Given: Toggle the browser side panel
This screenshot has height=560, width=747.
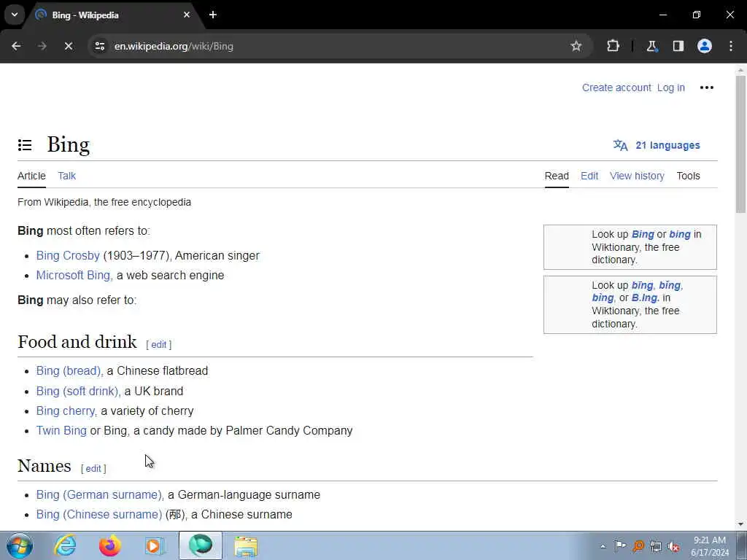Looking at the screenshot, I should pyautogui.click(x=678, y=46).
